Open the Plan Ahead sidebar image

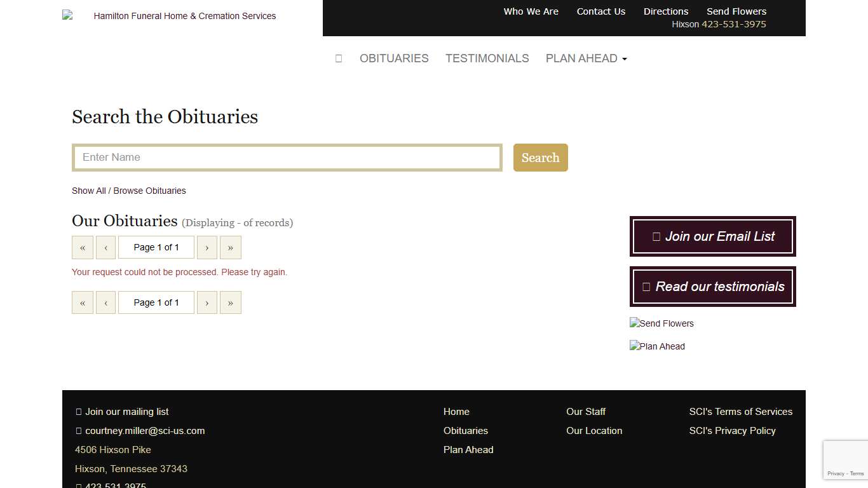[x=657, y=346]
